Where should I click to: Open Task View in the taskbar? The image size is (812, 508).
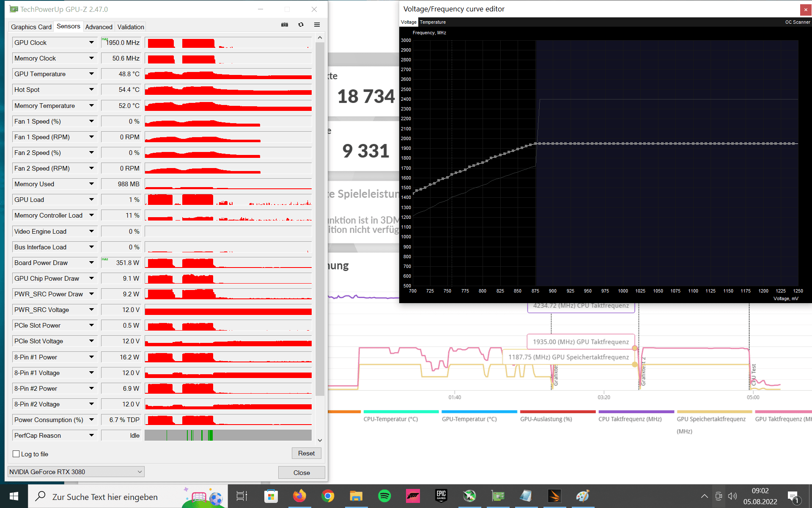point(241,496)
